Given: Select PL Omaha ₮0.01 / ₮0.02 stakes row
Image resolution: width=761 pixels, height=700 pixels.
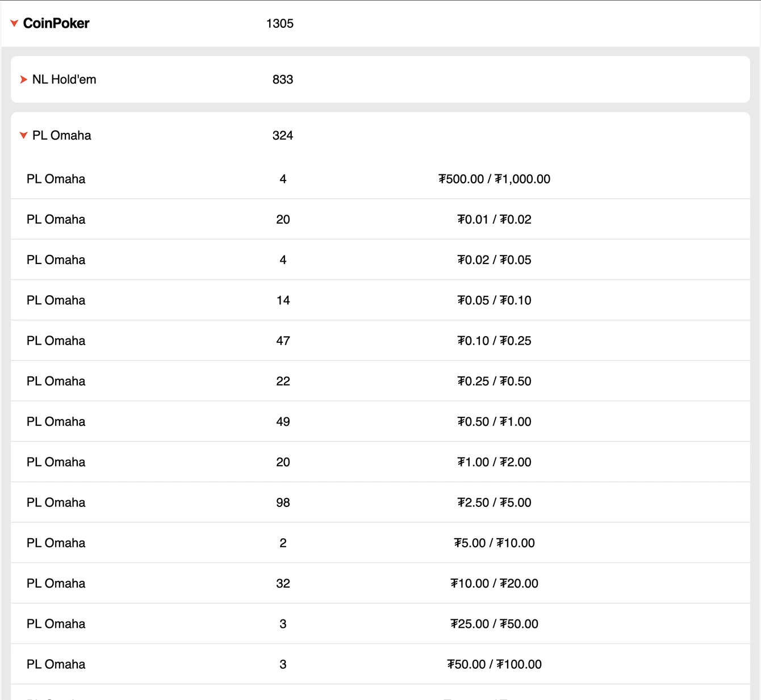Looking at the screenshot, I should (494, 220).
